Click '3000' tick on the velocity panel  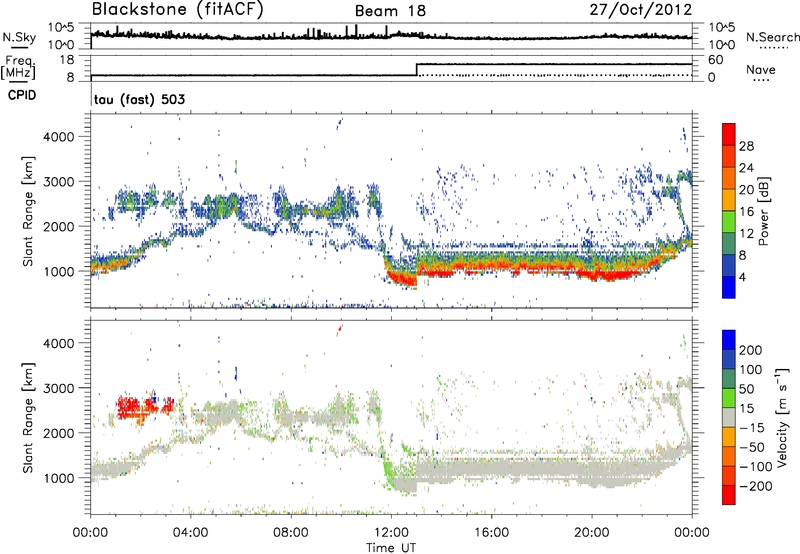point(58,388)
